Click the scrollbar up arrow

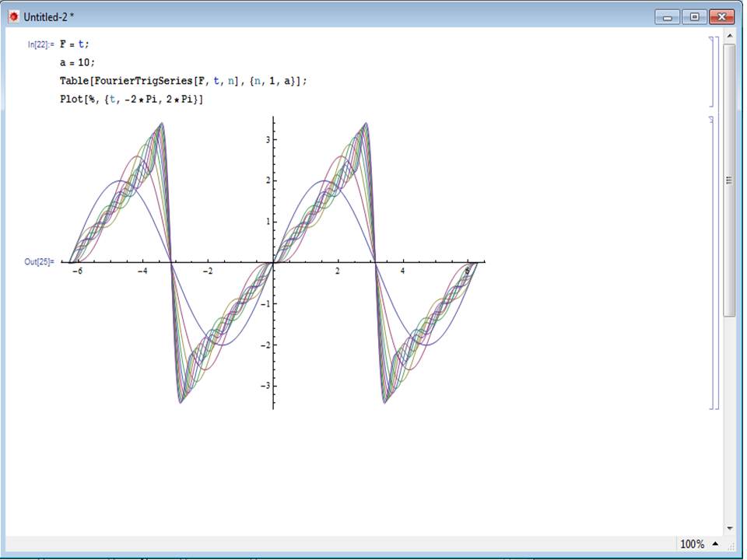tap(728, 36)
